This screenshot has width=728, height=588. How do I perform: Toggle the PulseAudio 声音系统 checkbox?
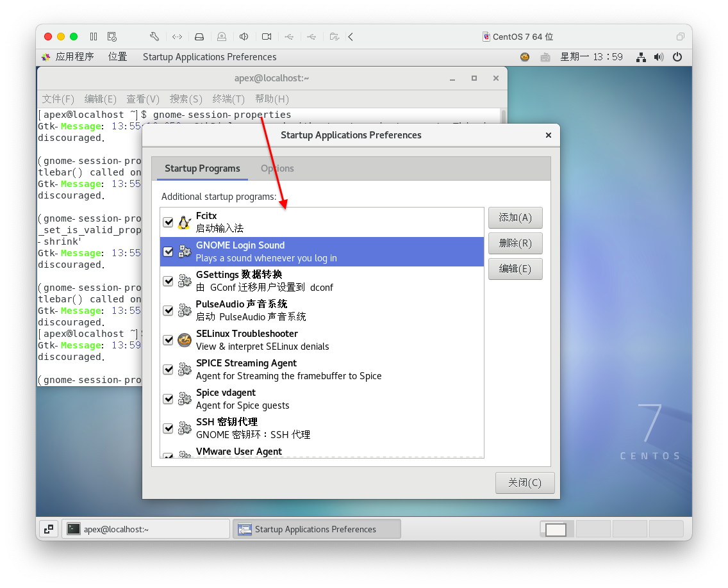168,311
